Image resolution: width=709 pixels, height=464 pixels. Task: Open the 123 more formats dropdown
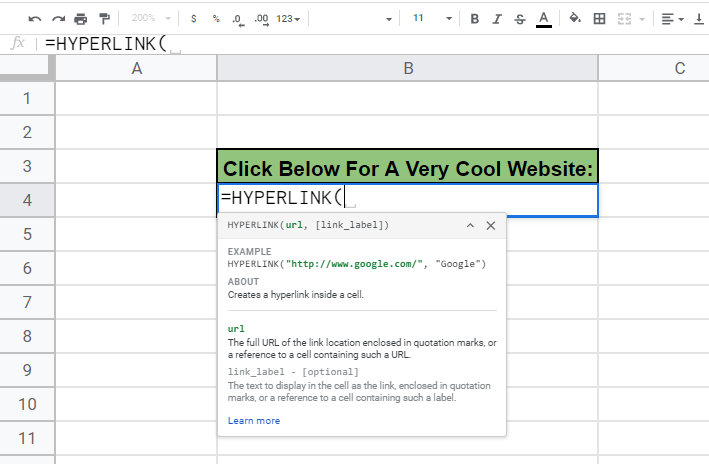pos(288,19)
